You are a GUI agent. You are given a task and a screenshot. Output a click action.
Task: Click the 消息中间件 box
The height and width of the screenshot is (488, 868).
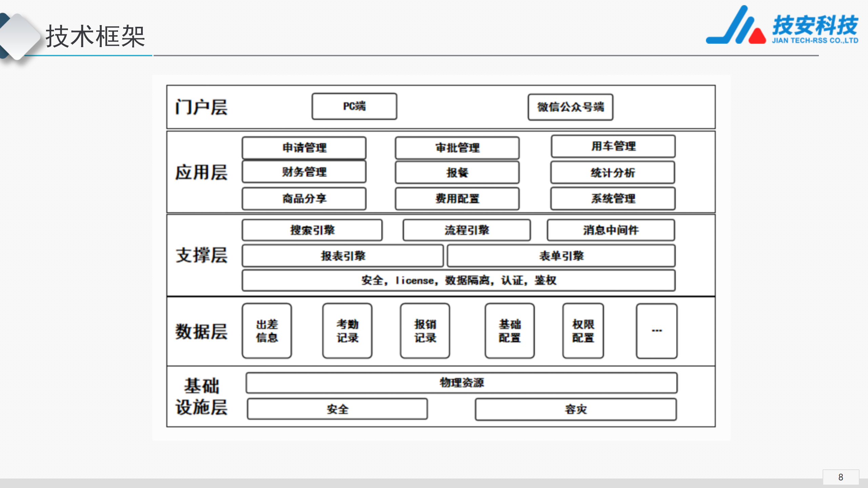click(611, 230)
